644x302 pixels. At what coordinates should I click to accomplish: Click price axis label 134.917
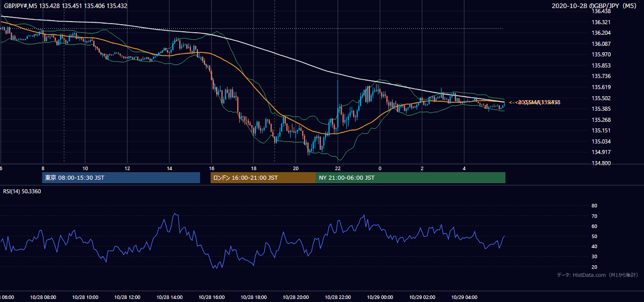pos(601,152)
